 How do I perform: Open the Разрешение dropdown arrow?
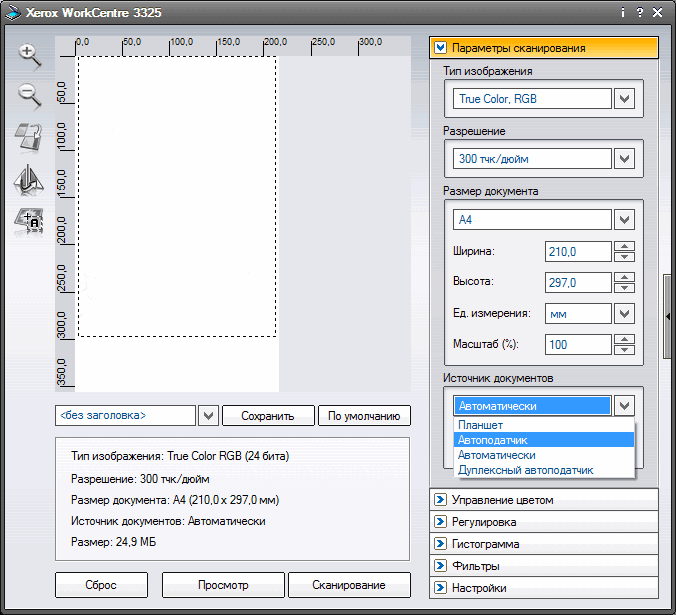[x=624, y=159]
